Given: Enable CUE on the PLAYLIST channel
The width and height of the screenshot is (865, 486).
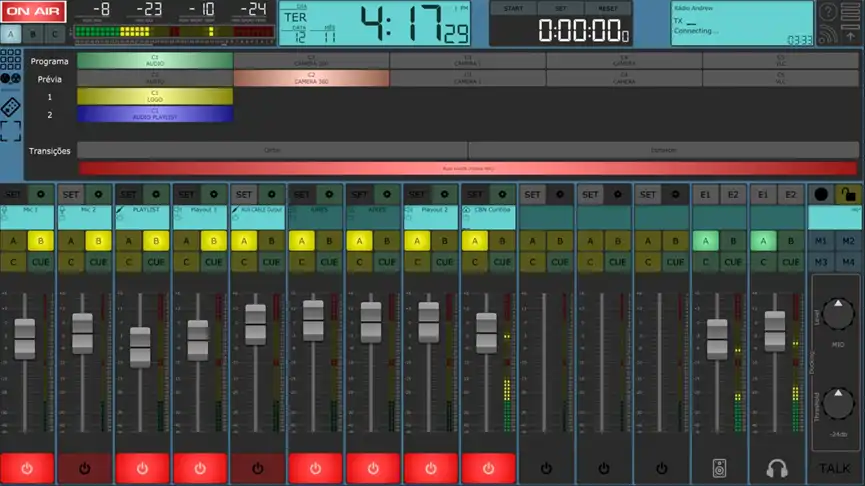Looking at the screenshot, I should [x=156, y=262].
